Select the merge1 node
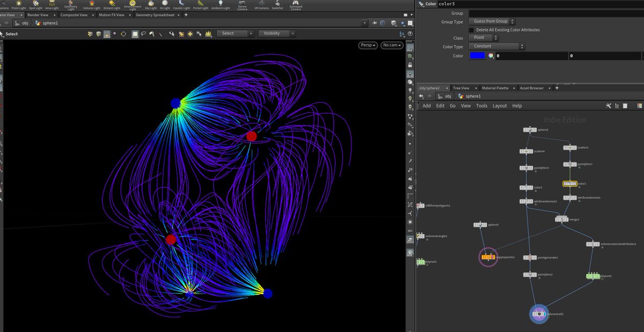 [561, 219]
